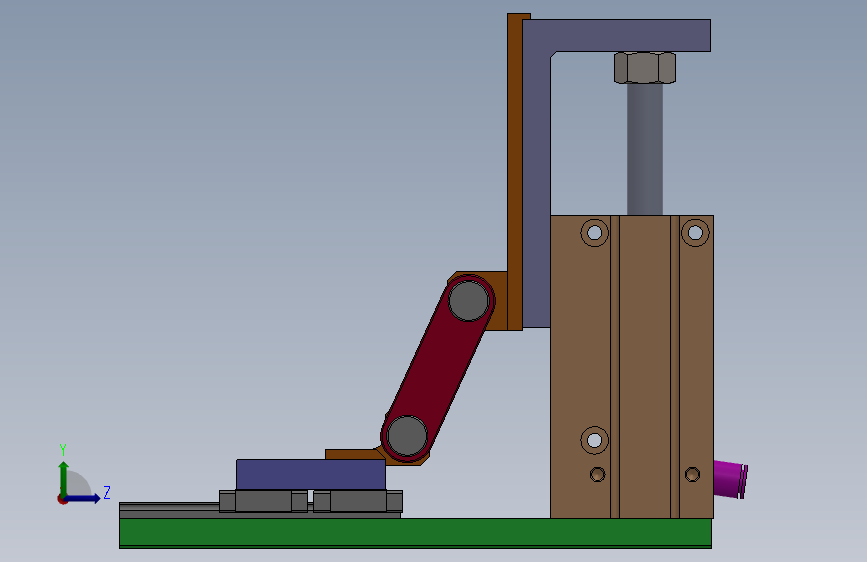Pick the small lower-left threaded hole on the cylinder

(597, 475)
